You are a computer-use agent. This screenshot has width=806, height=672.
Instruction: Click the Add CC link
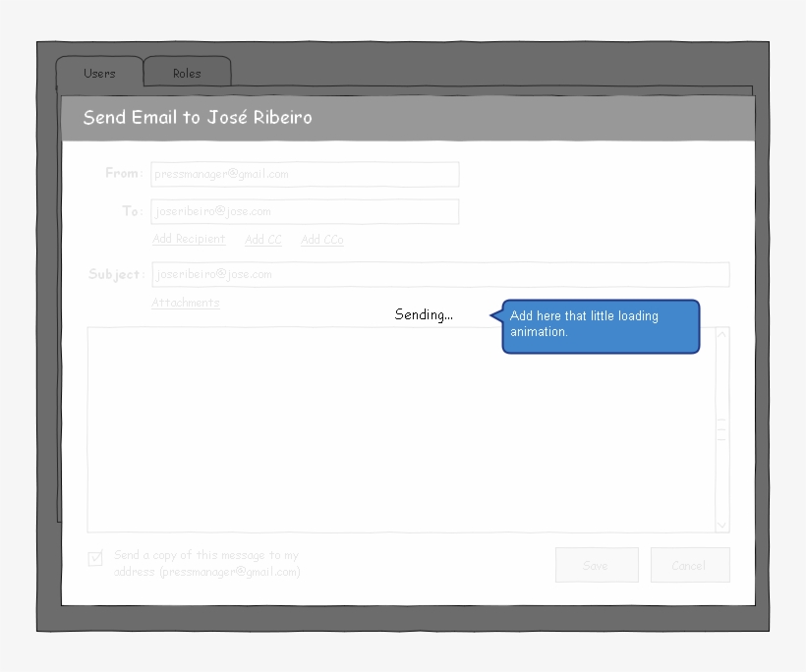coord(262,239)
